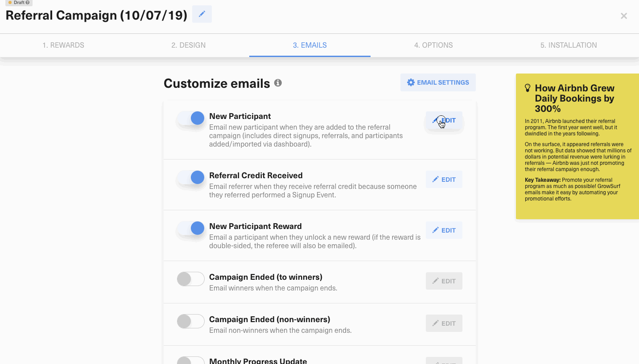Click the Customize emails heading
The image size is (639, 364).
coord(217,83)
